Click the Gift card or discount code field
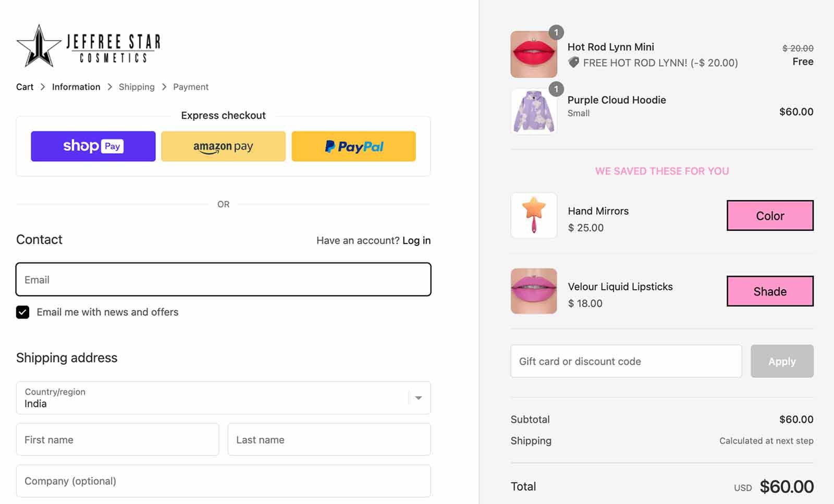Image resolution: width=834 pixels, height=504 pixels. (x=626, y=361)
